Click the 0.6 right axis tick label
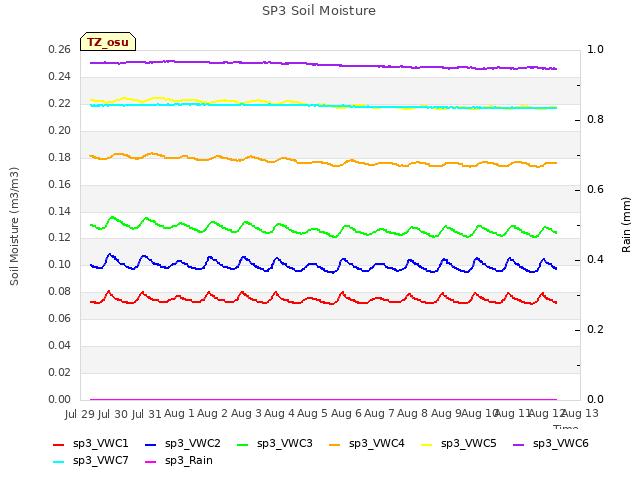 point(595,189)
